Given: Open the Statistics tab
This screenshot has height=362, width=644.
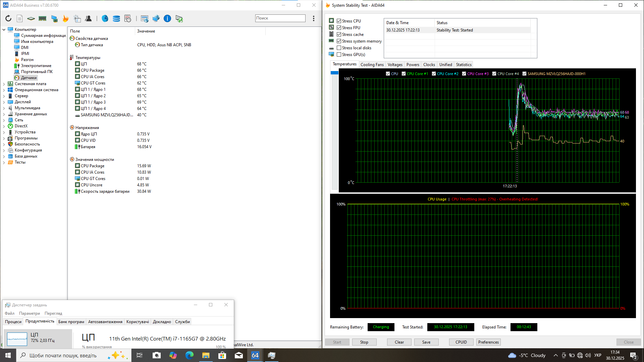Looking at the screenshot, I should click(x=464, y=65).
